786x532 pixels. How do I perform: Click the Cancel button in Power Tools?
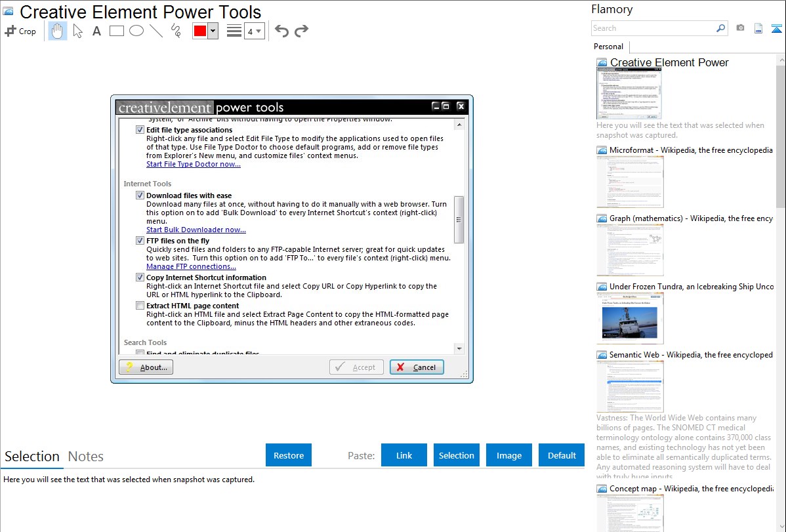coord(417,367)
